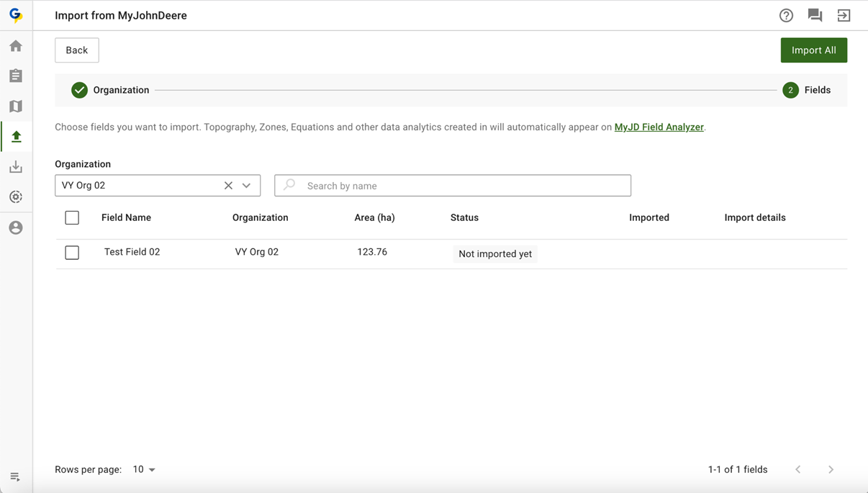Check the Test Field 02 row checkbox
This screenshot has width=868, height=493.
click(72, 253)
